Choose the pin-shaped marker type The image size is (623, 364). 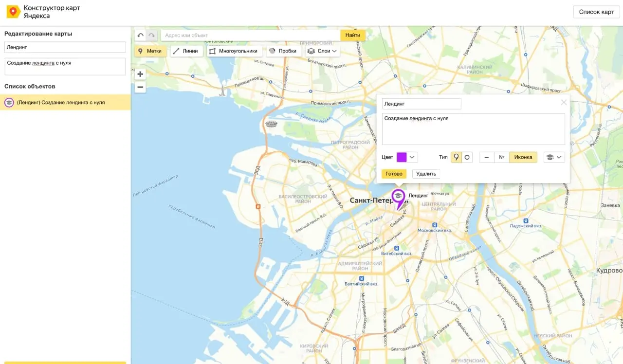pos(456,157)
